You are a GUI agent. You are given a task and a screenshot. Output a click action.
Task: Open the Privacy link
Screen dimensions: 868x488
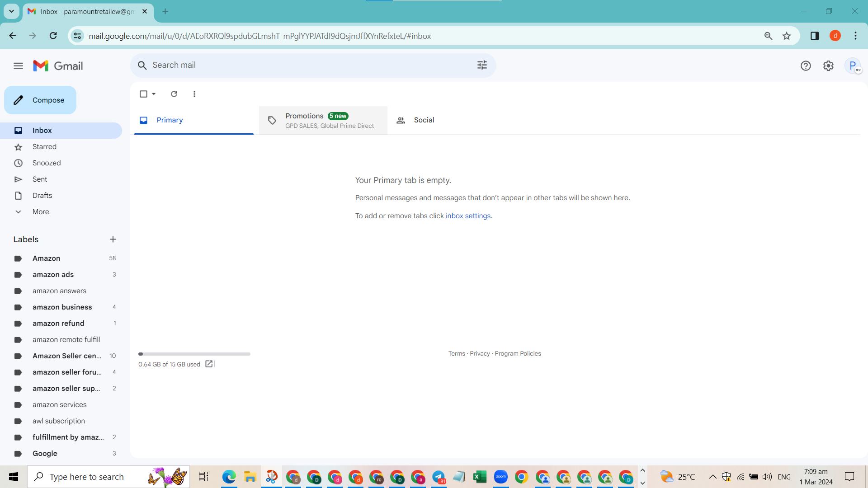click(x=480, y=353)
